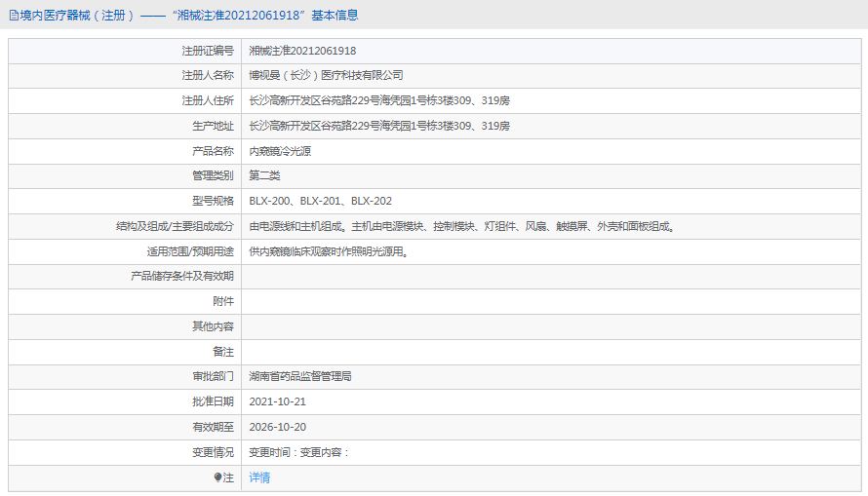Image resolution: width=868 pixels, height=496 pixels.
Task: Click the structure description starting 由电源线和主机组成
Action: [x=462, y=227]
